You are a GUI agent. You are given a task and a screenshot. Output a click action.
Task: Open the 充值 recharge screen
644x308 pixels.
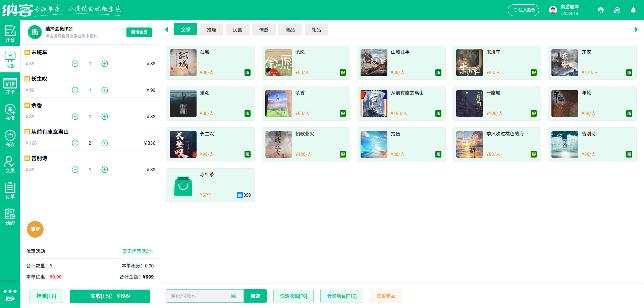10,112
